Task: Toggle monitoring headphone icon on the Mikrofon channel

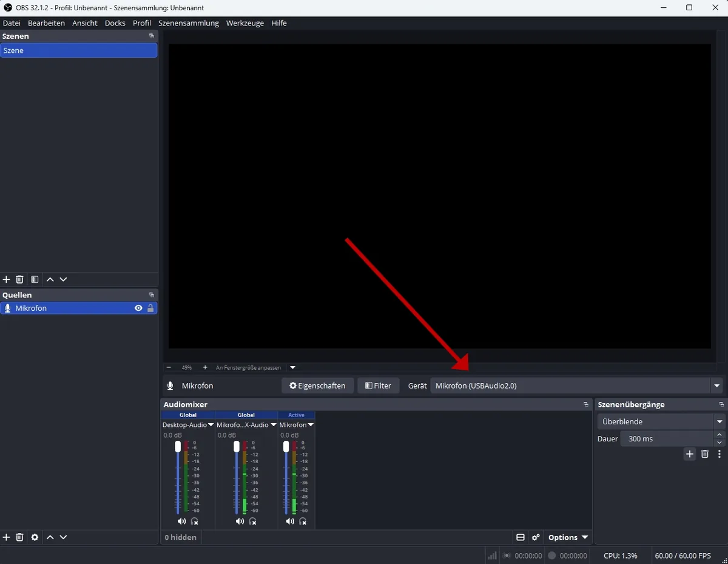Action: coord(303,522)
